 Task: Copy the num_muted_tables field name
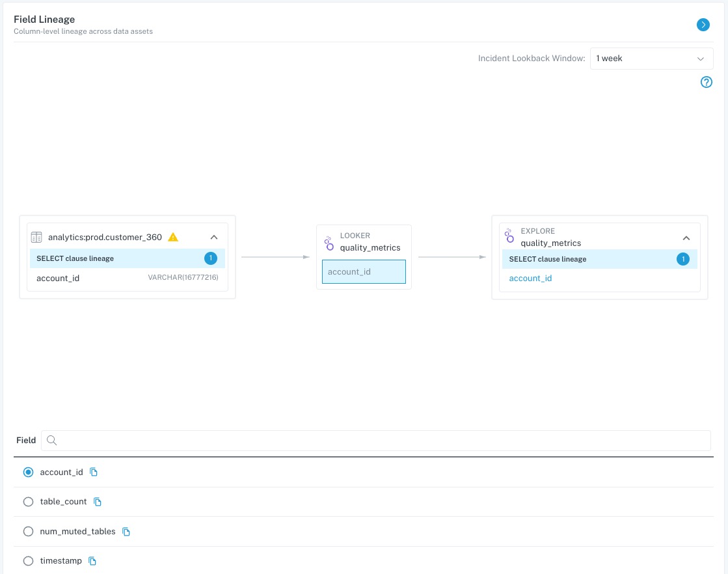coord(126,531)
